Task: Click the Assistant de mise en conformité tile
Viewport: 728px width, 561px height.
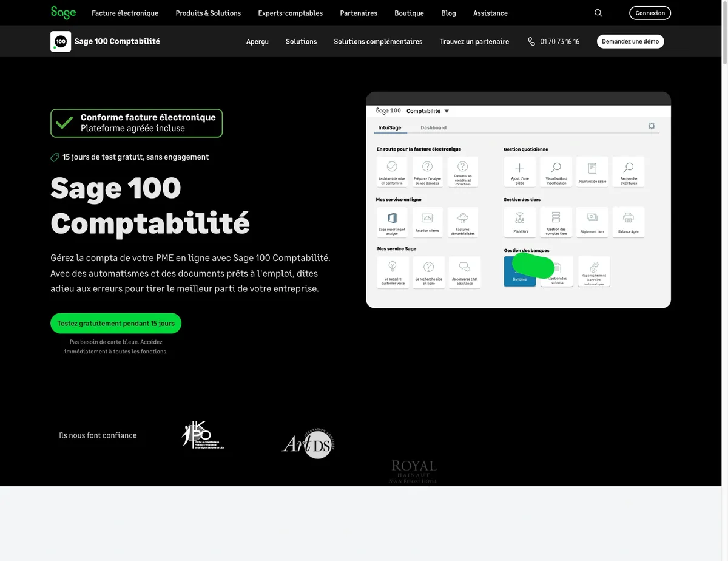Action: tap(392, 172)
